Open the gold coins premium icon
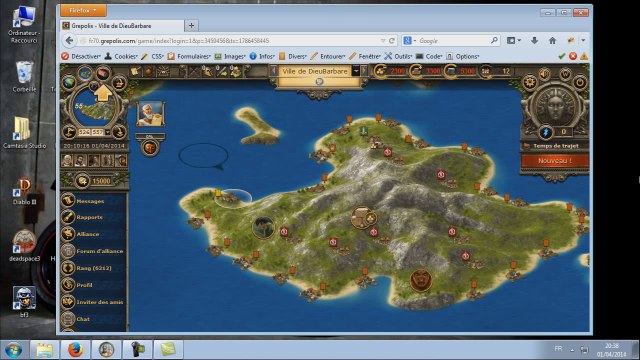This screenshot has width=640, height=360. tap(82, 181)
